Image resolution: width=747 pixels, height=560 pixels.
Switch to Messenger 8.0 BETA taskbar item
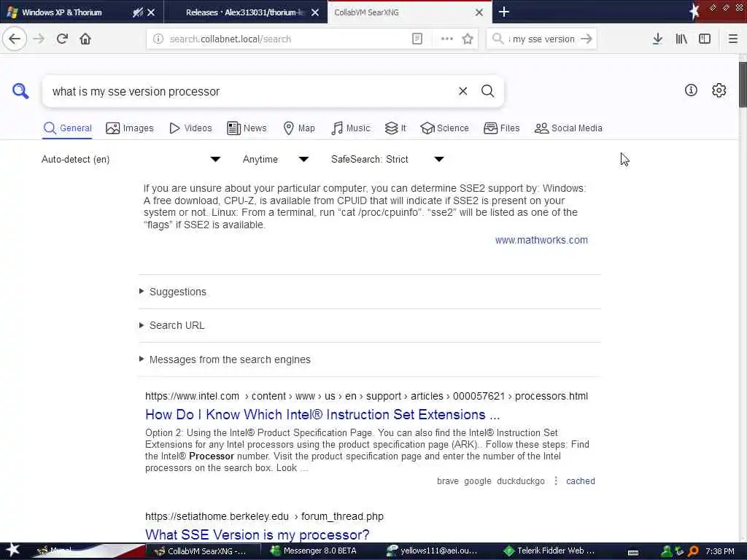[x=315, y=551]
